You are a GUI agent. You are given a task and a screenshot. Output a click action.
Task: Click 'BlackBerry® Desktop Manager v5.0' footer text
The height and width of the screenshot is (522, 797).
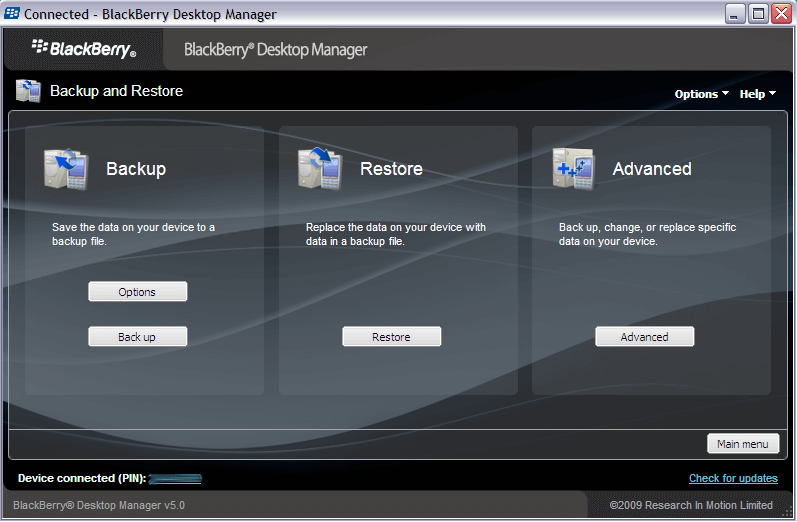pos(99,505)
